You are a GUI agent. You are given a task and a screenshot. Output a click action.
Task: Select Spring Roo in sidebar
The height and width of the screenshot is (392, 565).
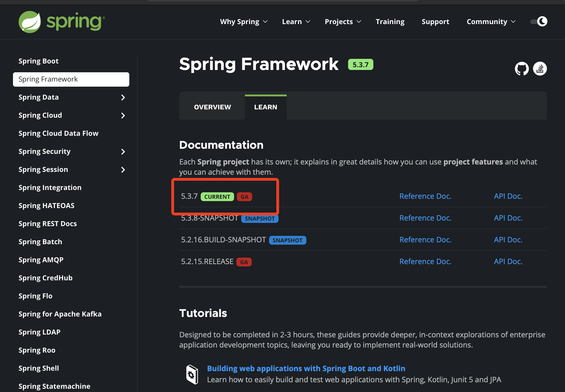(x=37, y=350)
